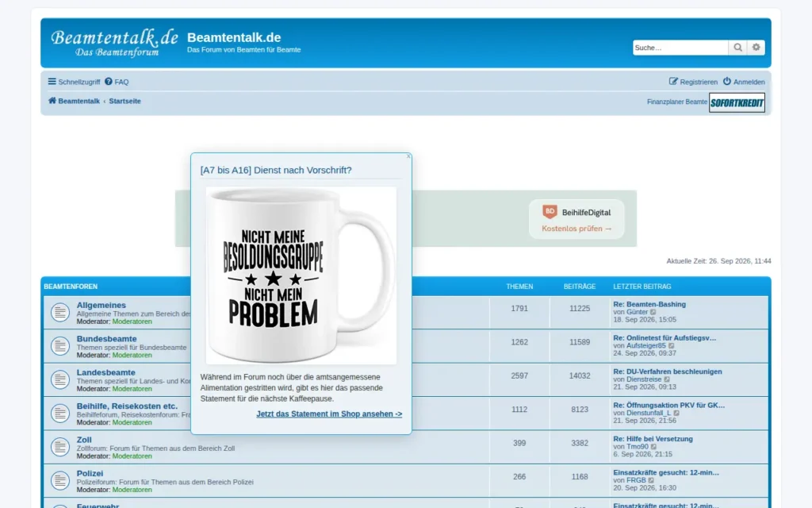The height and width of the screenshot is (508, 812).
Task: Open the Polizei forum
Action: 90,474
